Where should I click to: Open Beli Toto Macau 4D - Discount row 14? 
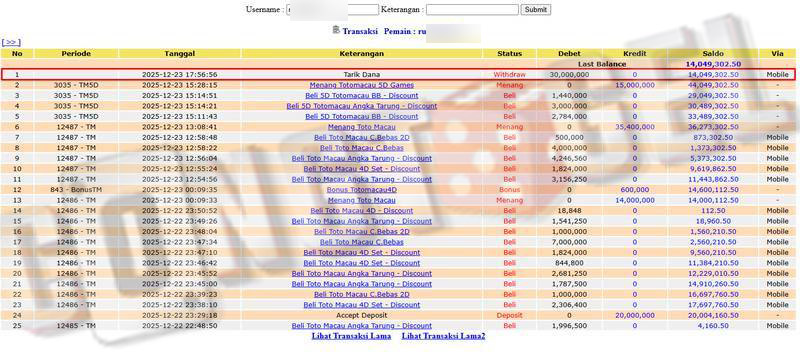tap(362, 211)
